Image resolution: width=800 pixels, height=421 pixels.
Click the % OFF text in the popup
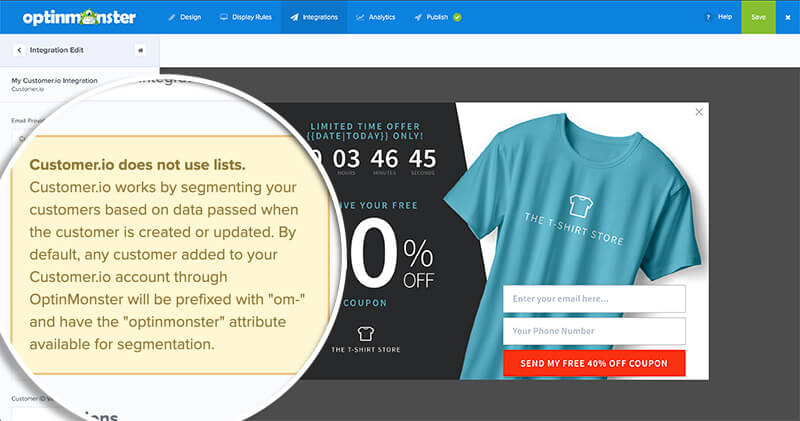click(418, 264)
